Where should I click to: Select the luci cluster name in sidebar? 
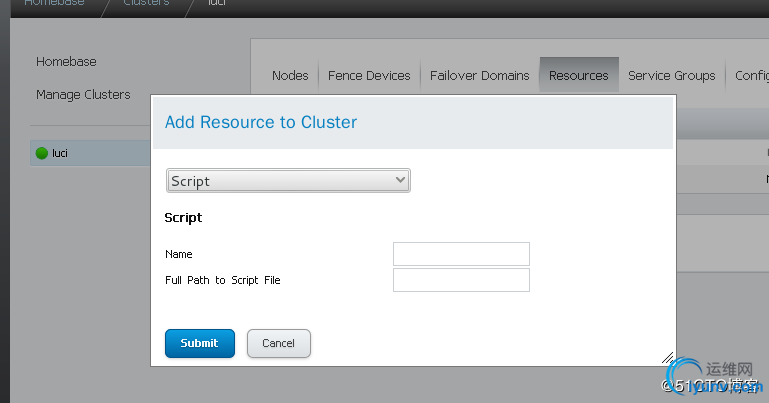tap(60, 153)
